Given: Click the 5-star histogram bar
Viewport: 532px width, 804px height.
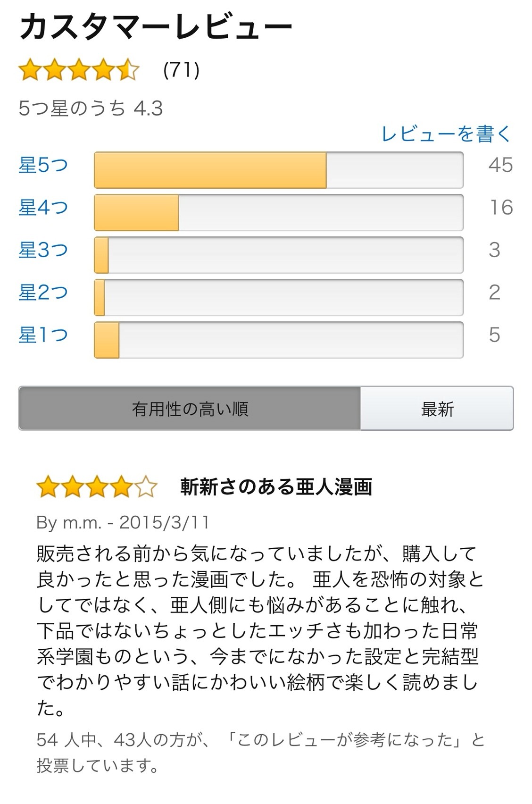Looking at the screenshot, I should (279, 170).
